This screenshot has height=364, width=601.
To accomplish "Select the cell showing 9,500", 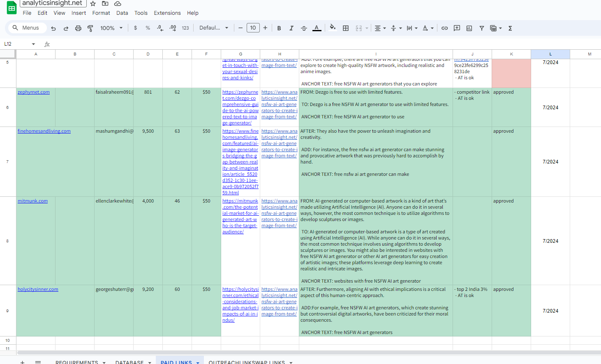I will [148, 161].
